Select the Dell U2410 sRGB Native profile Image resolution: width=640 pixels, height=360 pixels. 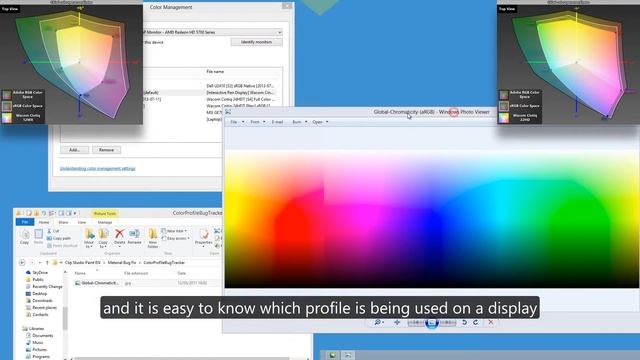[x=240, y=86]
